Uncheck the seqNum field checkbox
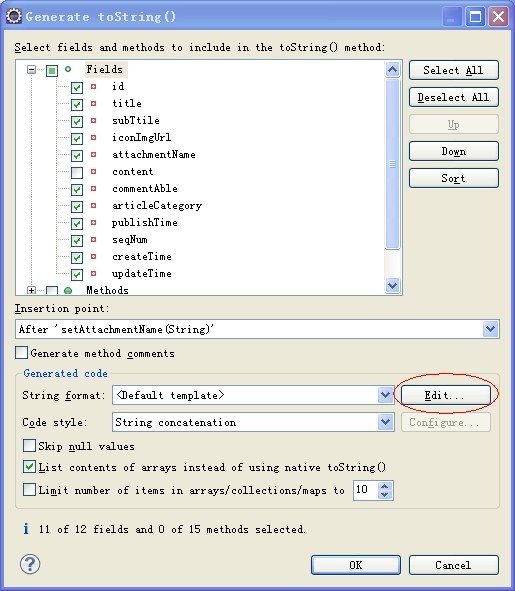515x591 pixels. (77, 240)
